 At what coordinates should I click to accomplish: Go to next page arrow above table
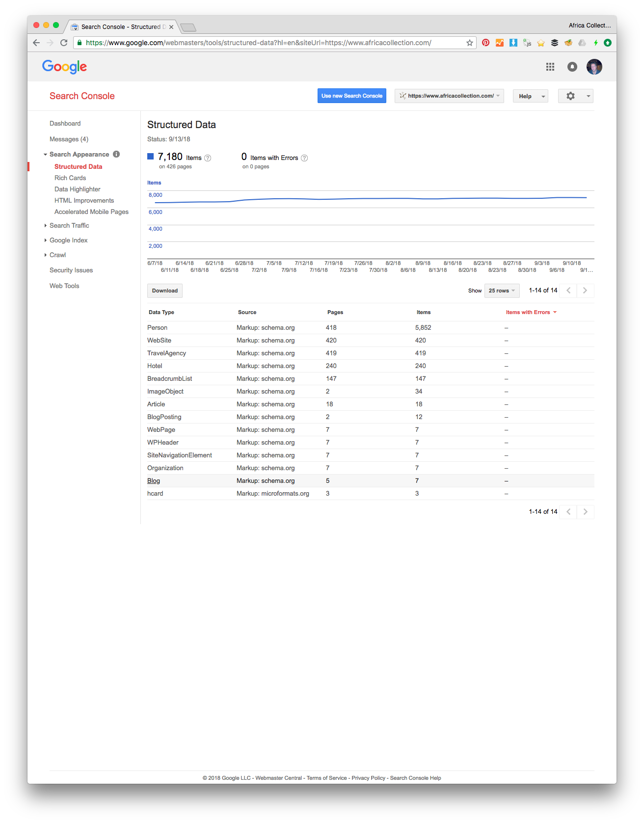point(585,291)
